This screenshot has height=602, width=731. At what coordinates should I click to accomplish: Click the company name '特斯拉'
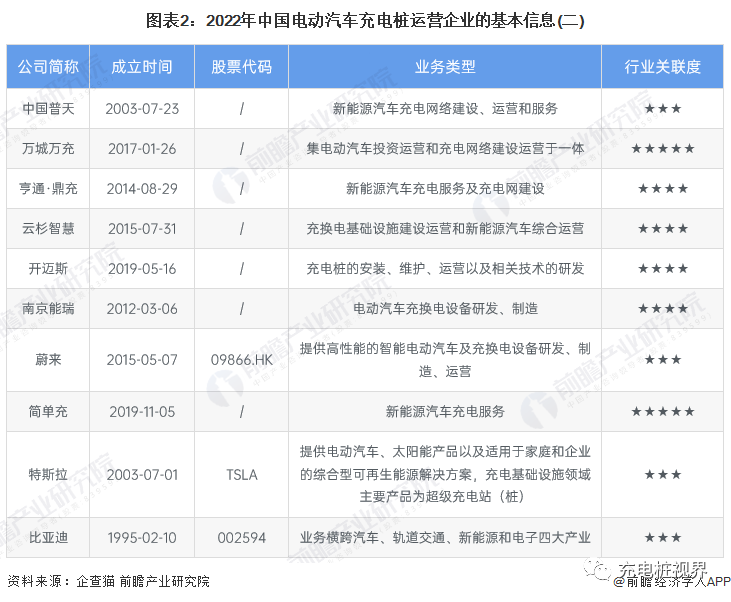click(48, 475)
